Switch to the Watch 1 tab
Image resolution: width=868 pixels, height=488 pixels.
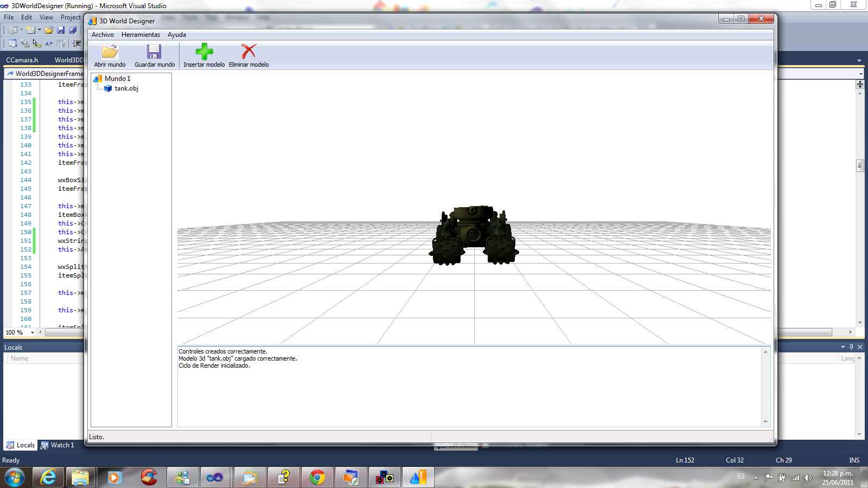[58, 445]
